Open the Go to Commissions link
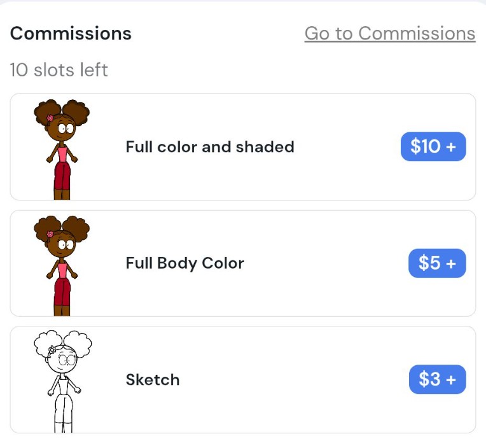The image size is (486, 448). [x=390, y=34]
